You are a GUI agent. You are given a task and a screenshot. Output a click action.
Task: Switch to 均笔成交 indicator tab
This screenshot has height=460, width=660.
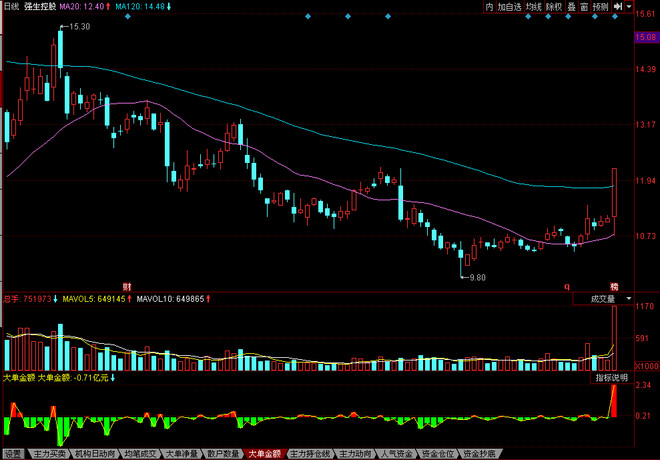pos(140,454)
